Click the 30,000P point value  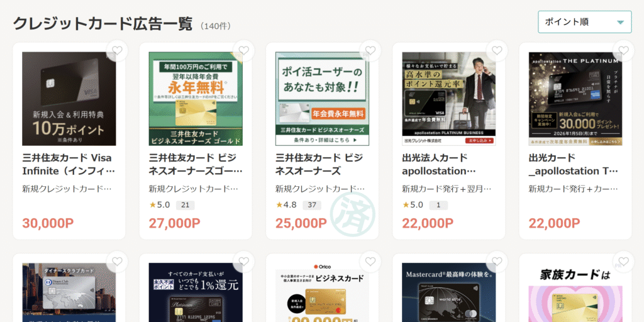(48, 223)
